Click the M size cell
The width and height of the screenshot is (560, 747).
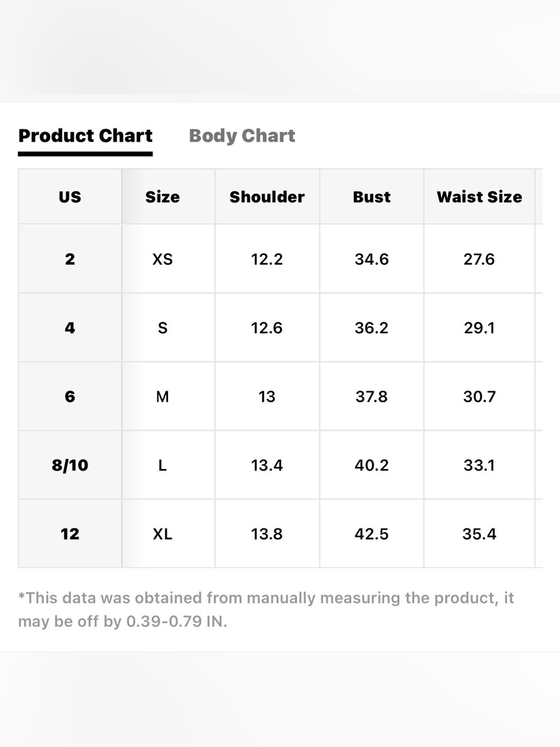click(x=162, y=397)
